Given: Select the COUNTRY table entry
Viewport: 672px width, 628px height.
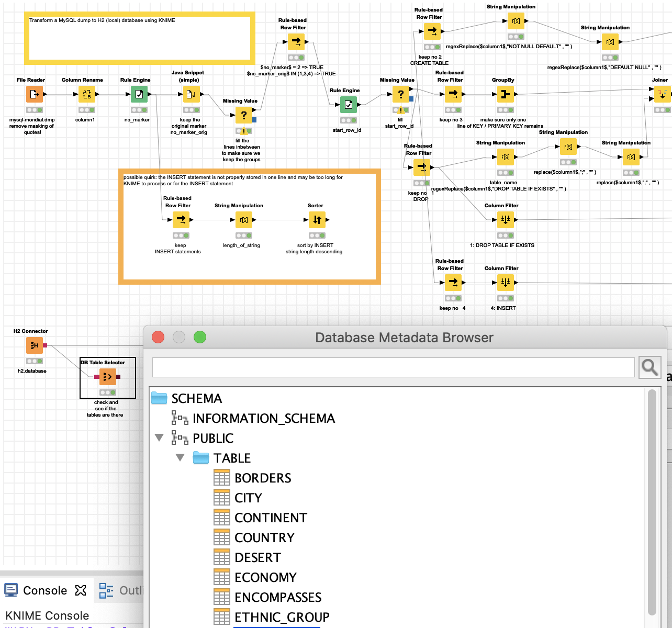Looking at the screenshot, I should [264, 537].
